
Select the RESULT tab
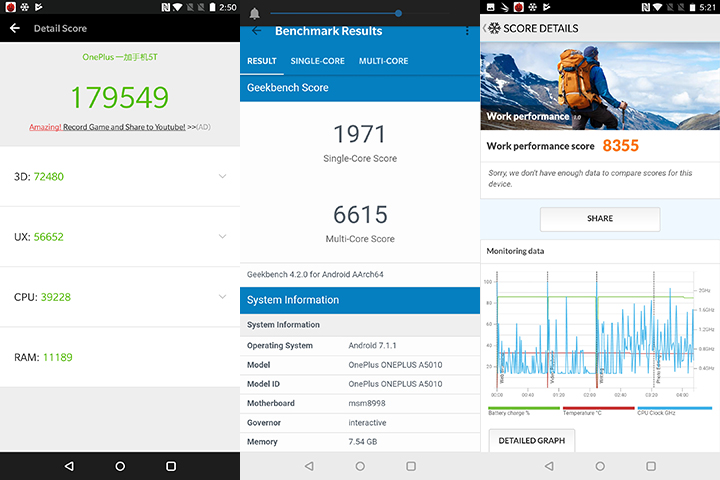(262, 61)
